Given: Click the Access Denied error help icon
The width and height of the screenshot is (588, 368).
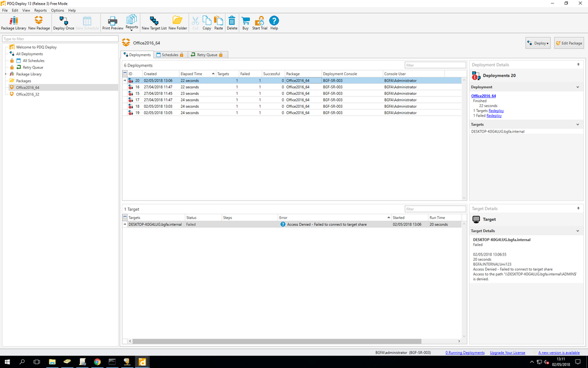Looking at the screenshot, I should (283, 224).
